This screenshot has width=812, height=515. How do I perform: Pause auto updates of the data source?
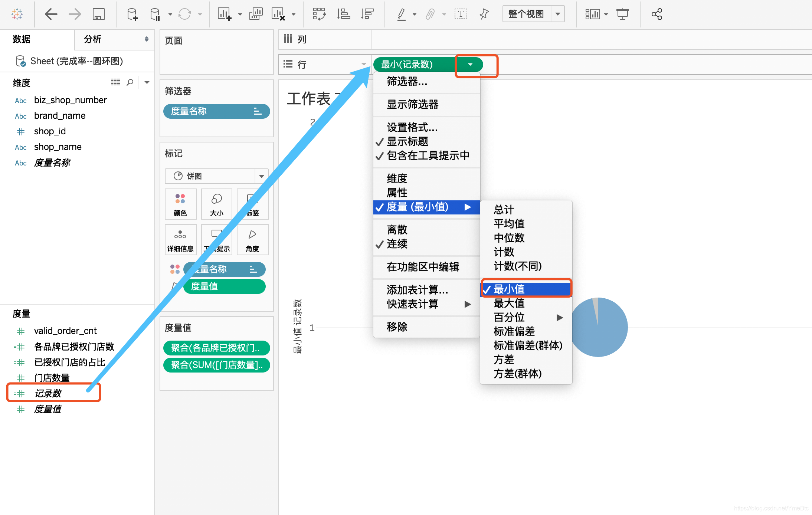(155, 14)
